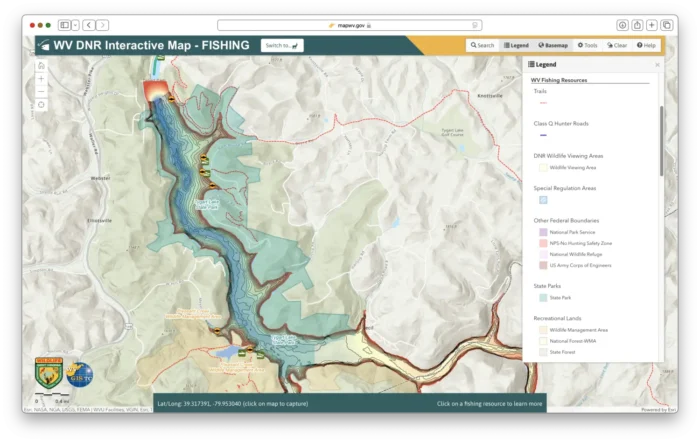Click the Special Regulation Areas blue swatch
Screen dimensions: 700x442
click(543, 200)
